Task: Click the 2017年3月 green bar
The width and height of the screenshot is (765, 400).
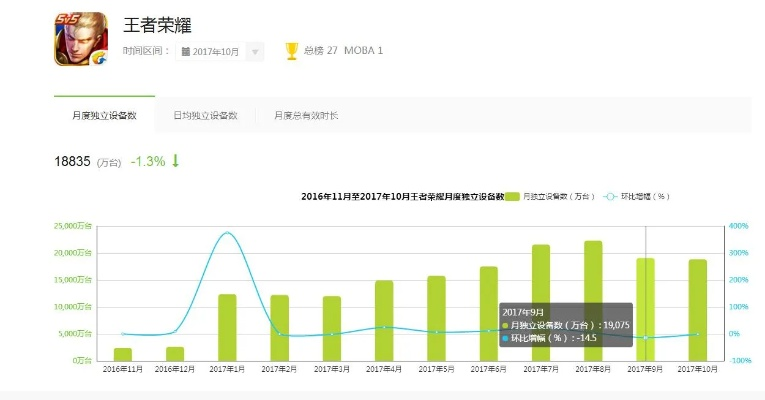Action: coord(332,328)
